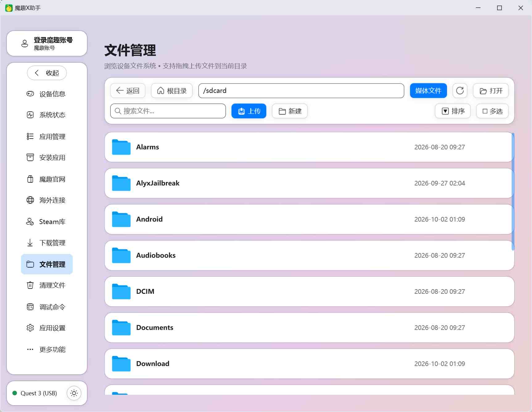Click Download's 2026-10-02 01:09 date
532x412 pixels.
(x=439, y=364)
